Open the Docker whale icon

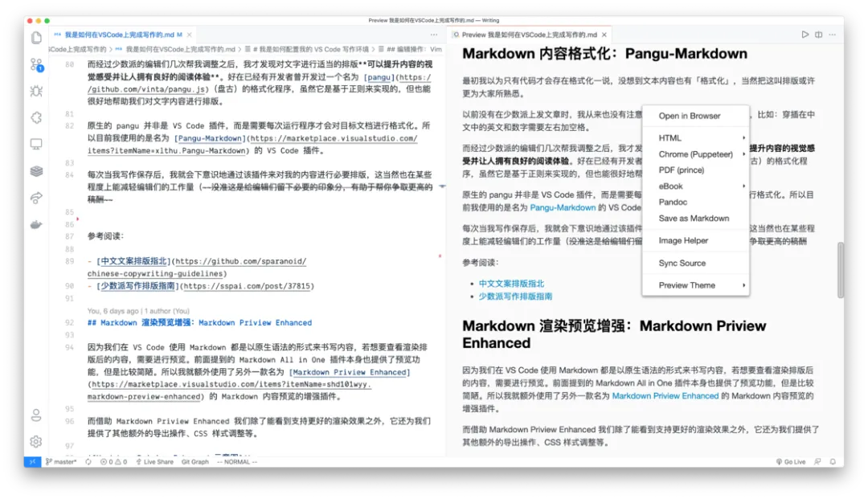[x=36, y=224]
